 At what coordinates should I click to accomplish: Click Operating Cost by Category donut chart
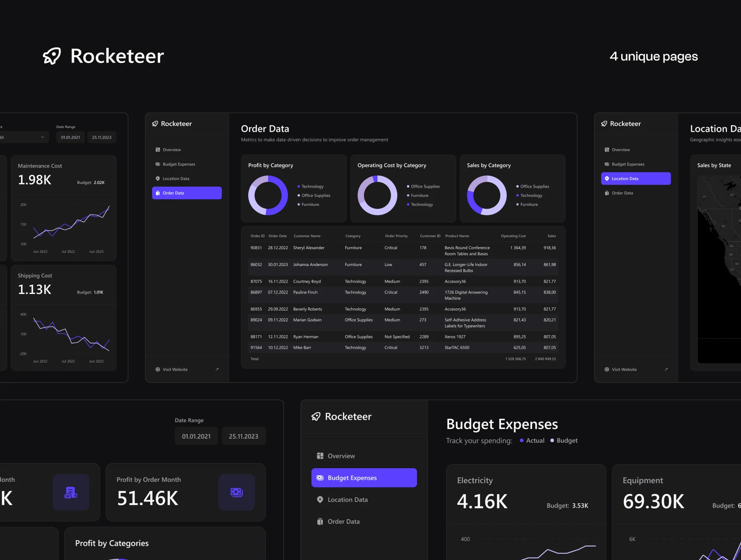(377, 196)
